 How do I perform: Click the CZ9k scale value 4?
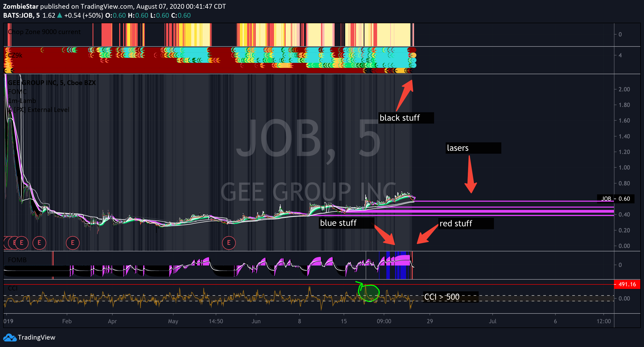coord(620,55)
